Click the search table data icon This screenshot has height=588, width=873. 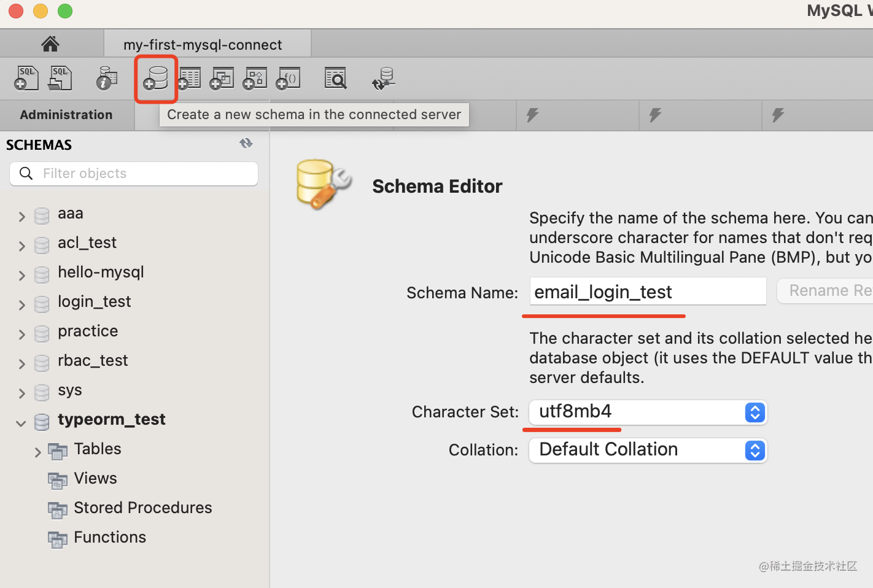tap(336, 79)
